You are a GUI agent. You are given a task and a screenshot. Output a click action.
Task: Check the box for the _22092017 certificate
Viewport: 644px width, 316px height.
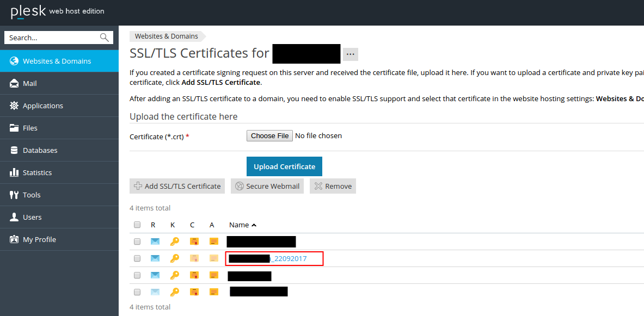pyautogui.click(x=137, y=258)
